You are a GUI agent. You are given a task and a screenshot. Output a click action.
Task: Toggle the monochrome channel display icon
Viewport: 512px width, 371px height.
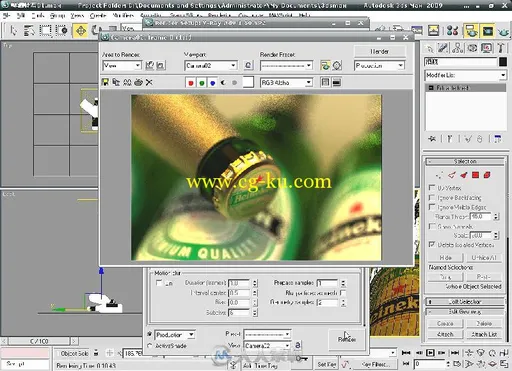223,83
